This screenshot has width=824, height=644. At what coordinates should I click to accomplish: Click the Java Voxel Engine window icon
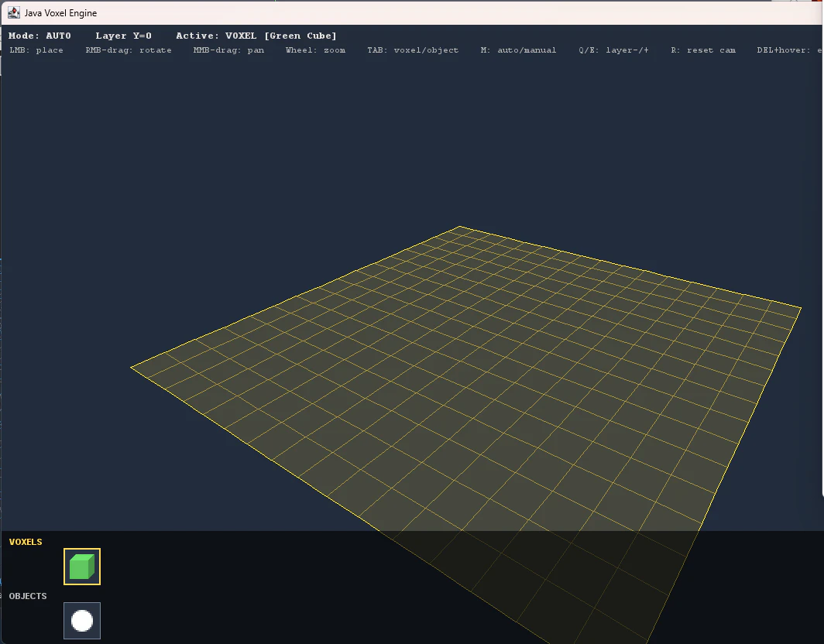click(14, 12)
